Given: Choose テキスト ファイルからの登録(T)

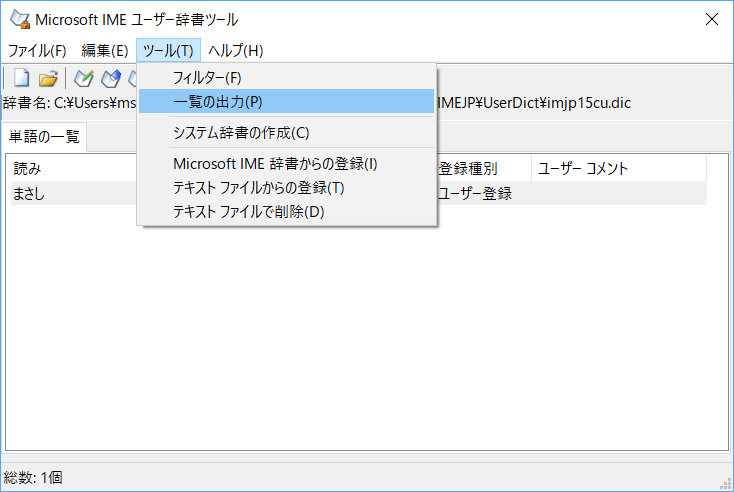Looking at the screenshot, I should click(286, 188).
